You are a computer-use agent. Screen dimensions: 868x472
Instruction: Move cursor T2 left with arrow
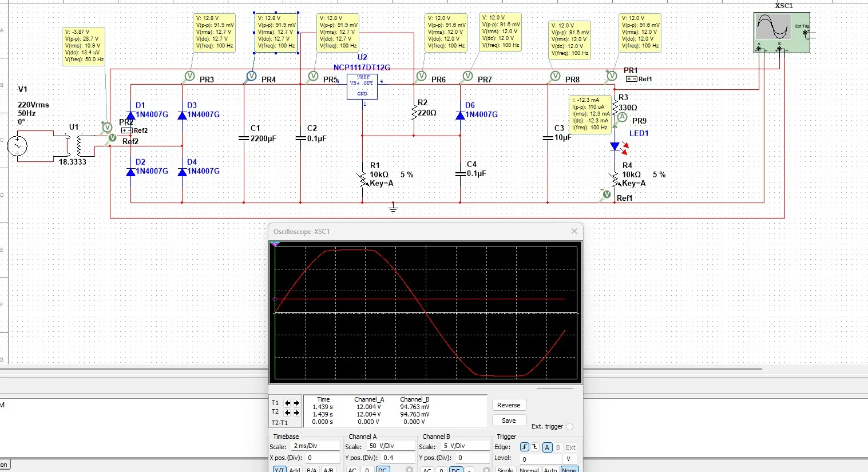(x=288, y=412)
